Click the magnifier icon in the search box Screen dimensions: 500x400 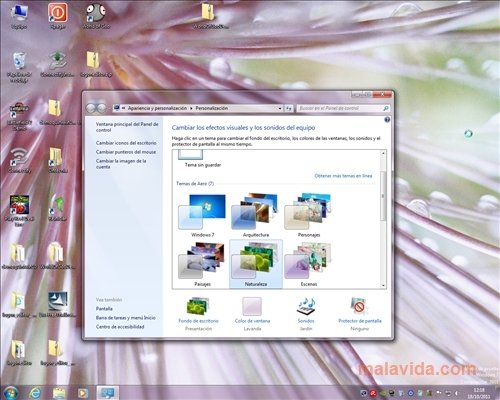386,108
